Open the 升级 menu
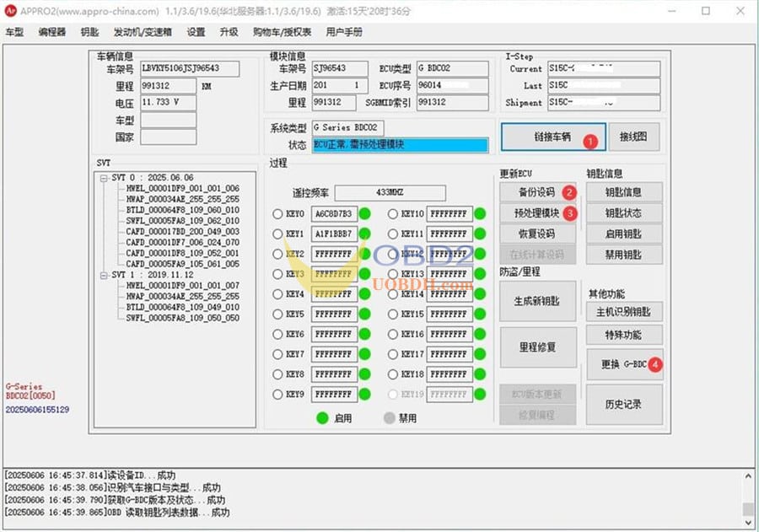 coord(229,32)
